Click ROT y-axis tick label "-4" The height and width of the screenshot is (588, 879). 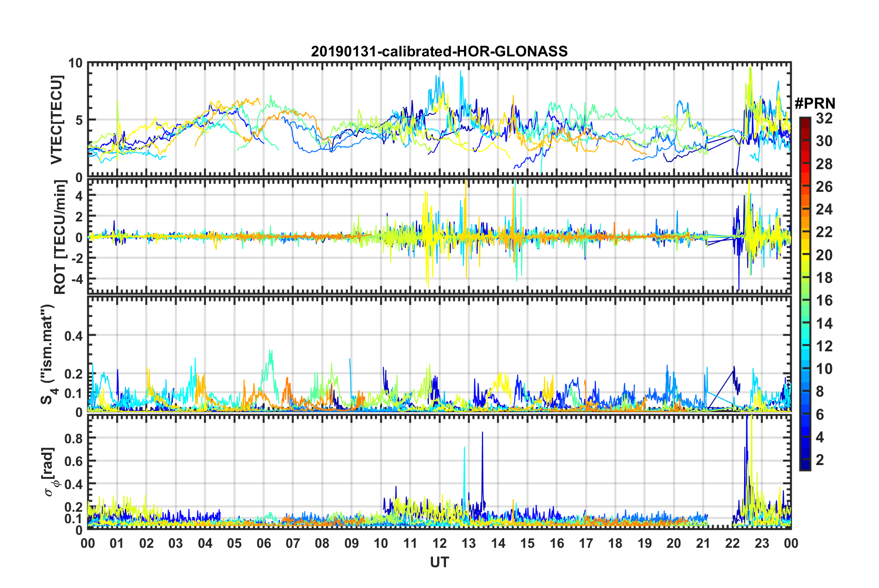pos(76,279)
